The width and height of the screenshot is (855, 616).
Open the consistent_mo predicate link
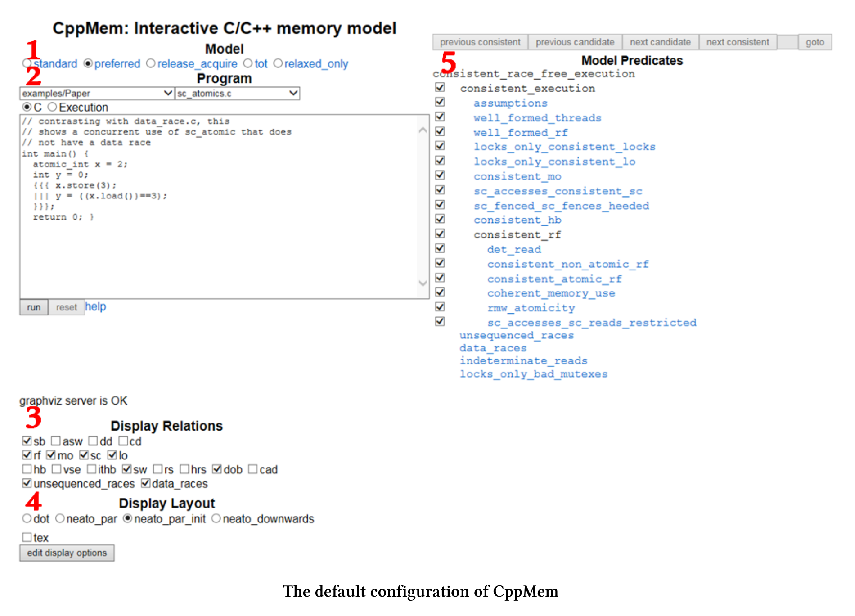[517, 176]
